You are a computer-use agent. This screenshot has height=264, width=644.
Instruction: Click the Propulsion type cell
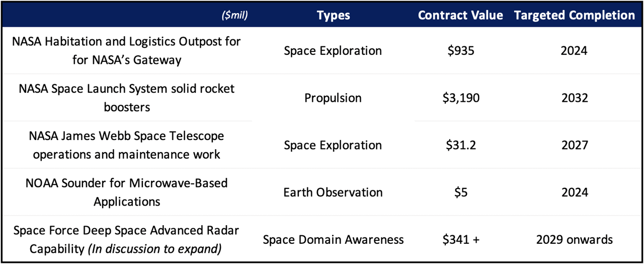click(x=333, y=98)
